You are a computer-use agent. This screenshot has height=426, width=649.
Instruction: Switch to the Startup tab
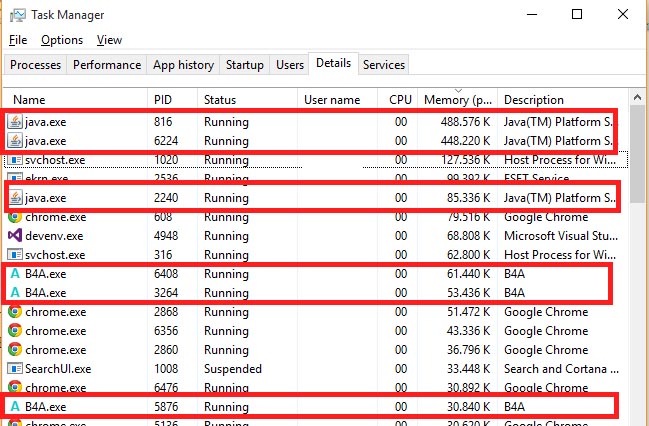[x=245, y=65]
